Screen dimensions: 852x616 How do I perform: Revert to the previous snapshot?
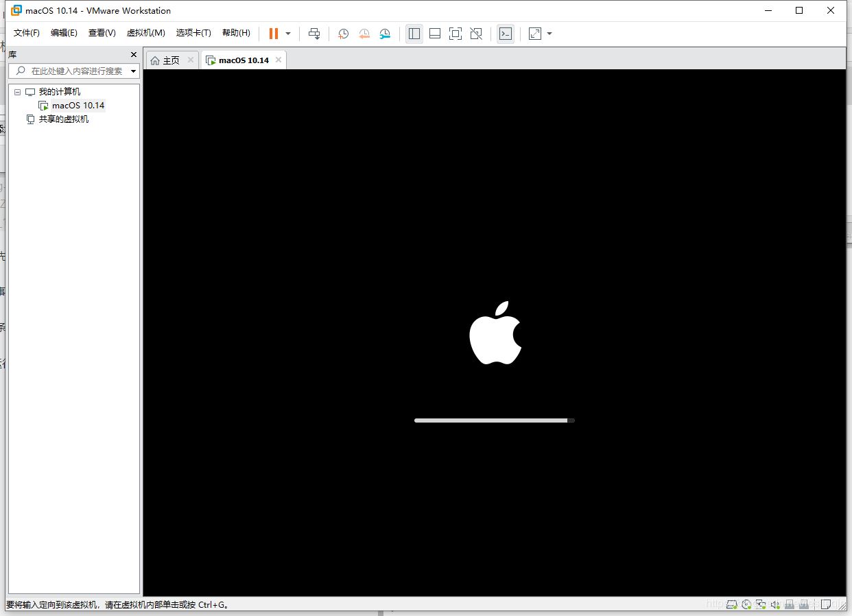coord(364,34)
